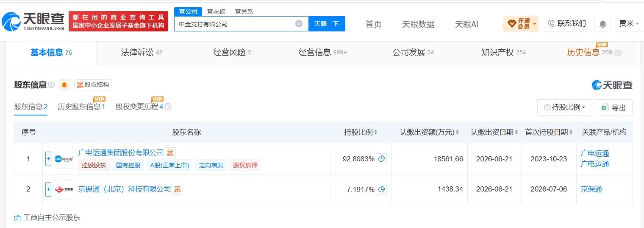Expand row 1 with the plus button
This screenshot has height=228, width=644.
click(x=48, y=158)
